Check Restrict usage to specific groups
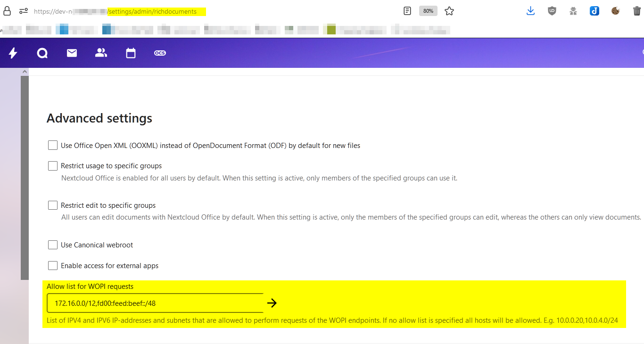 (x=53, y=166)
